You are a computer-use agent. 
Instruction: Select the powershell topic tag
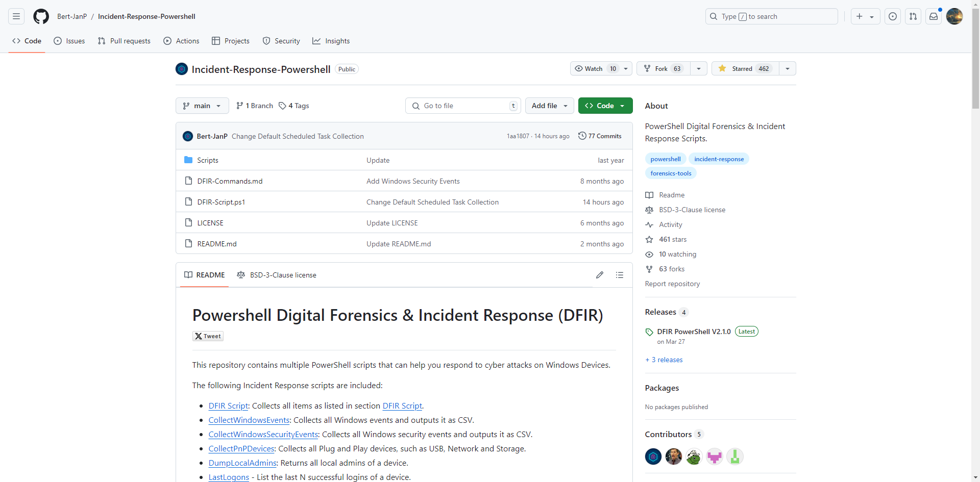[666, 159]
